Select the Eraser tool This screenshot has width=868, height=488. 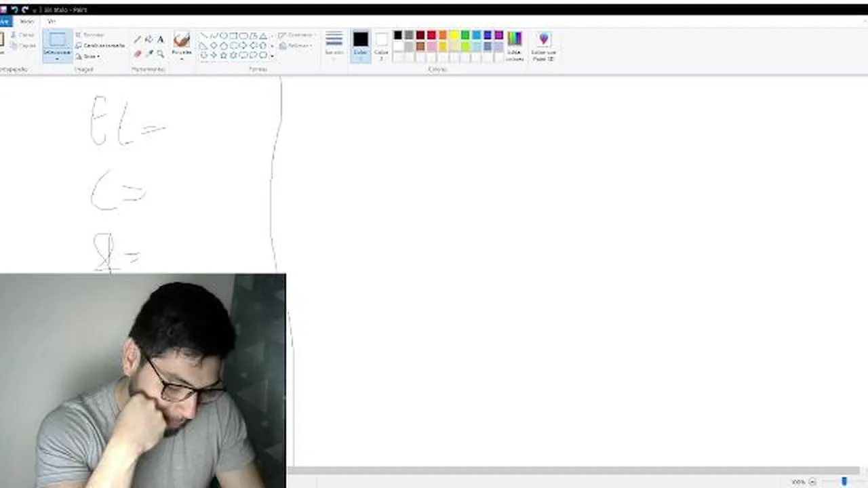(138, 54)
